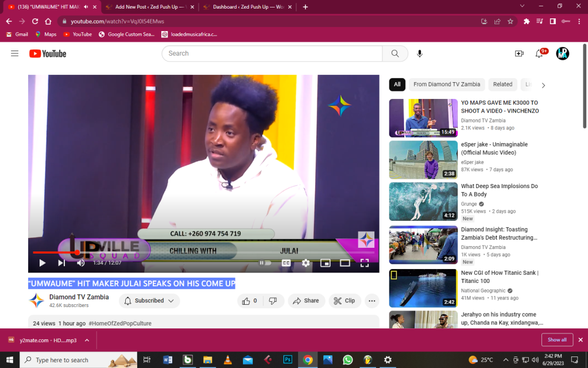Screen dimensions: 588x368
Task: Enter full screen mode
Action: click(365, 263)
